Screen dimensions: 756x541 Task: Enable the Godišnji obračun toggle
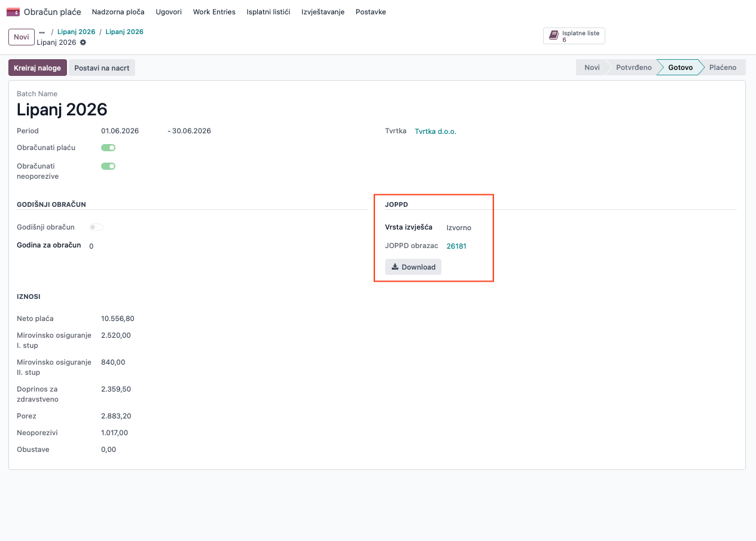96,227
